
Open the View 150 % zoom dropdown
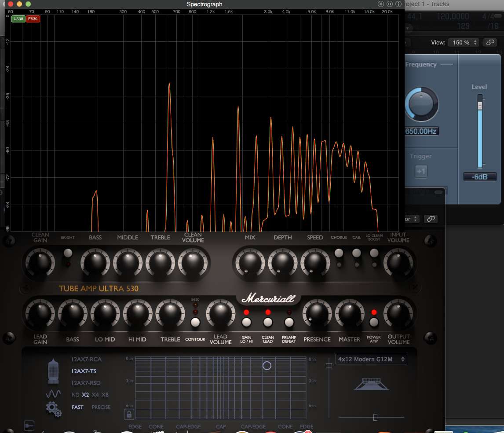(464, 42)
